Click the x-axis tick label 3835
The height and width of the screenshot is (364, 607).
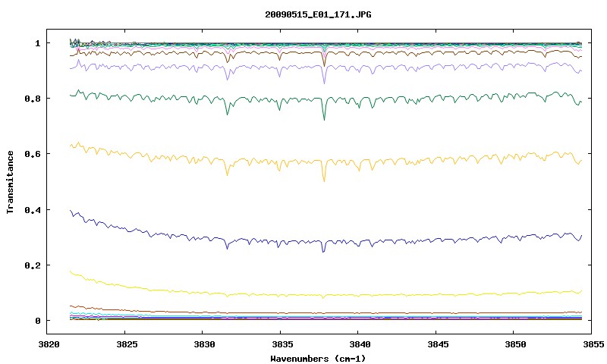[281, 344]
